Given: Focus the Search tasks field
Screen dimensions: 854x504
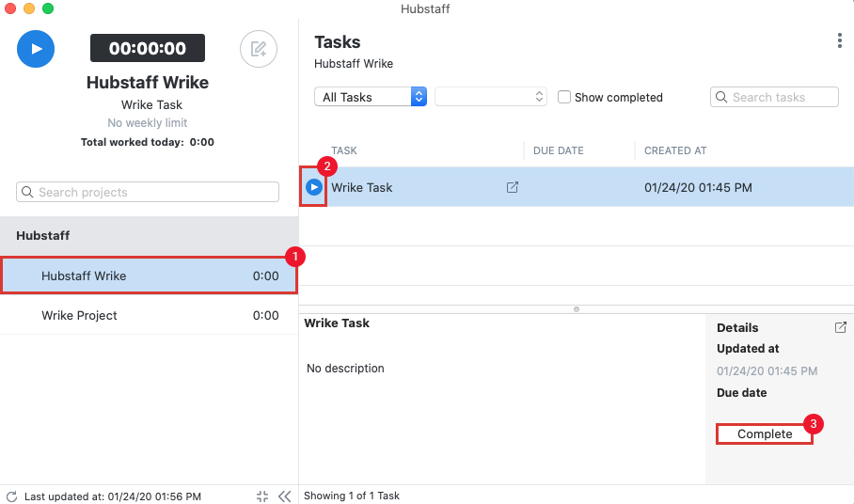Looking at the screenshot, I should (x=774, y=97).
